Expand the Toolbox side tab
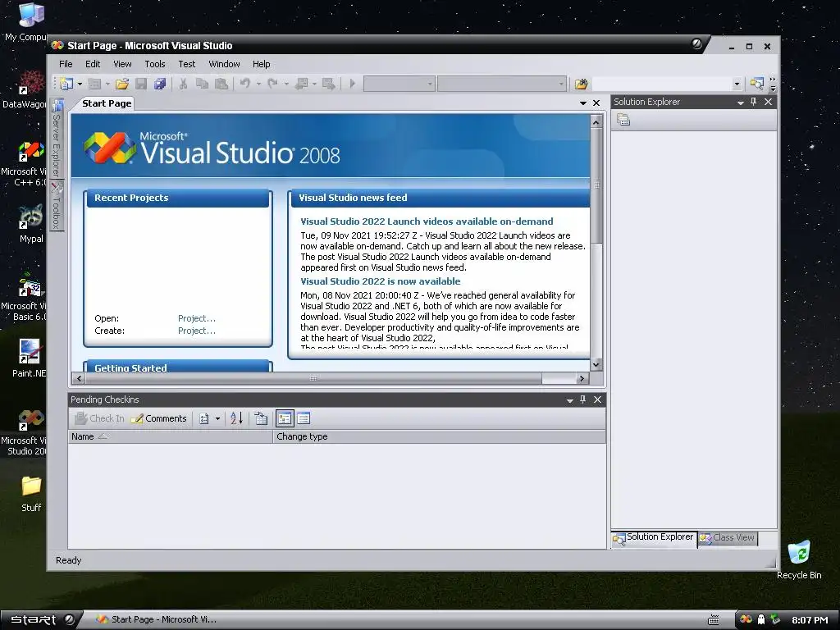Screen dimensions: 840x630 pos(57,206)
